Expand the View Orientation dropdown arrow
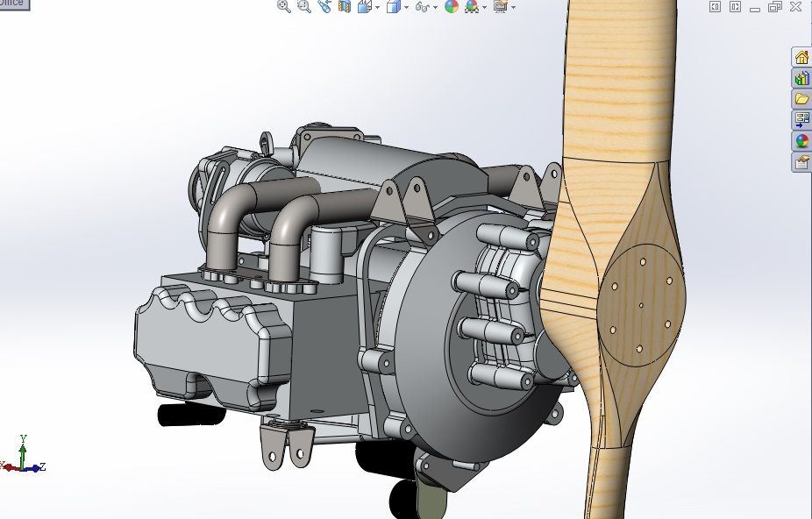This screenshot has width=812, height=519. (377, 8)
